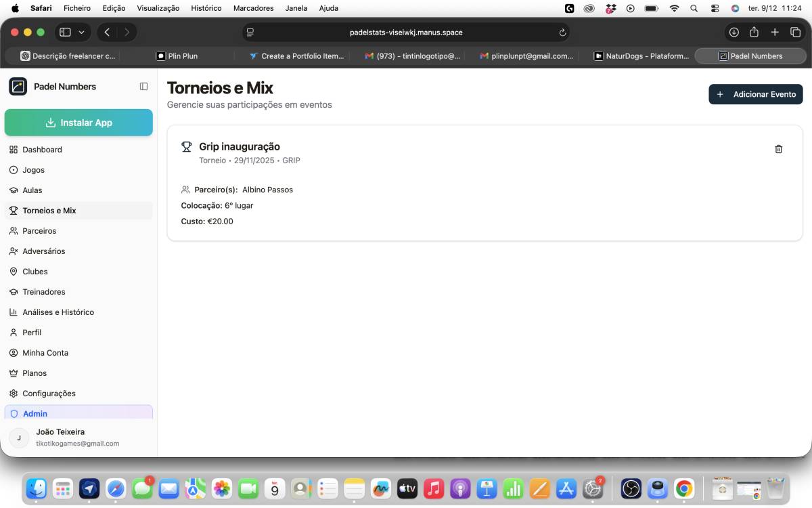Select Parceiros in the sidebar

coord(78,231)
